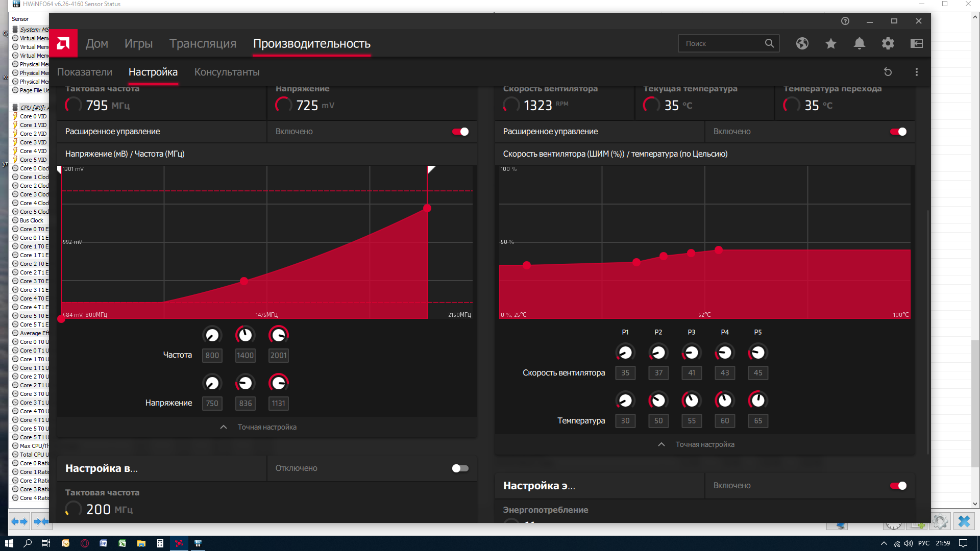Click the favorites star icon
980x551 pixels.
[x=830, y=43]
